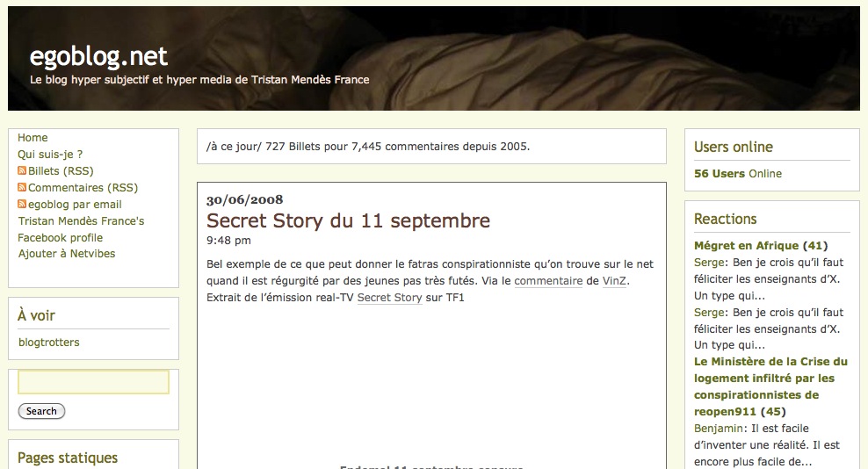Visit Tristan Mendès France's Facebook profile
The height and width of the screenshot is (469, 868).
[x=81, y=229]
